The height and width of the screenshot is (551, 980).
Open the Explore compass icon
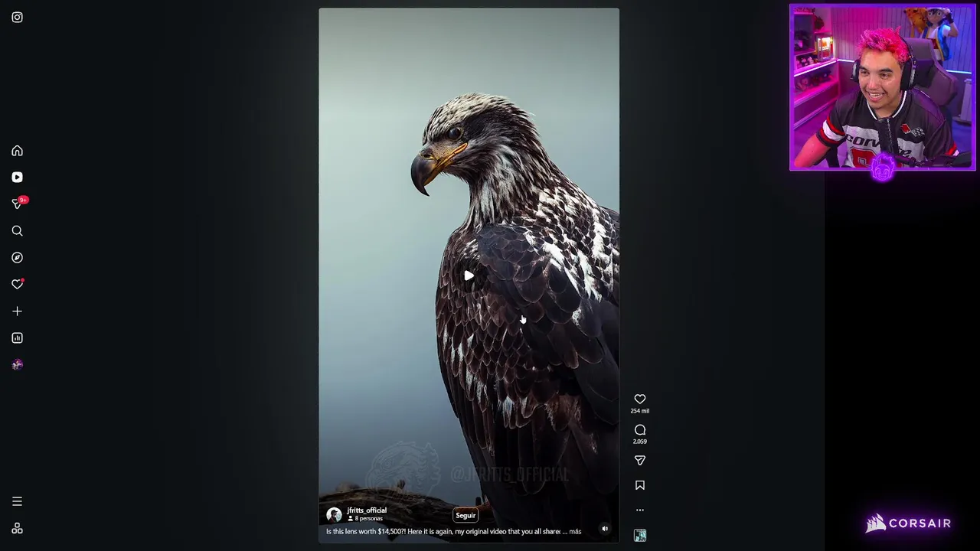17,257
